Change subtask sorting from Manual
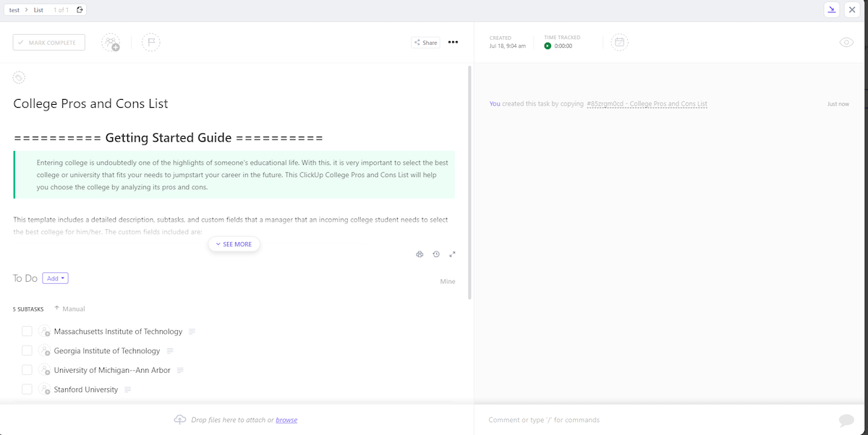The height and width of the screenshot is (435, 868). [x=69, y=309]
